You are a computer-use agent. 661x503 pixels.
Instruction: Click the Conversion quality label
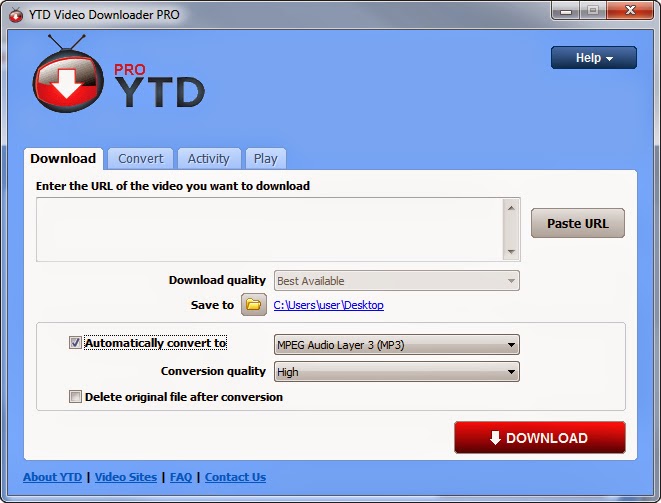(x=213, y=371)
